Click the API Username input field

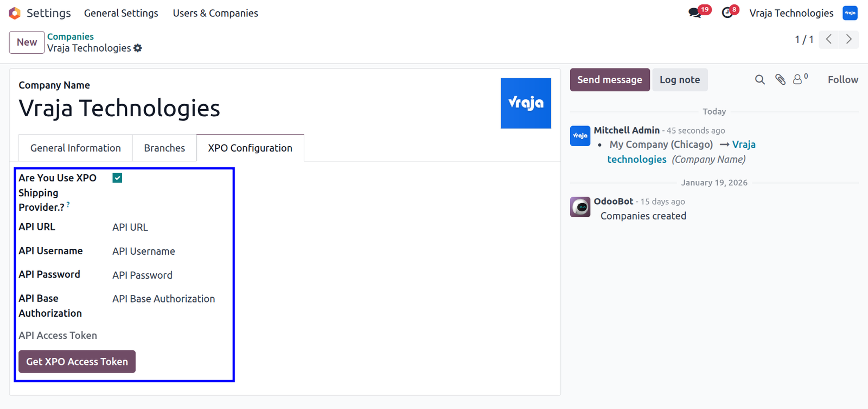169,251
